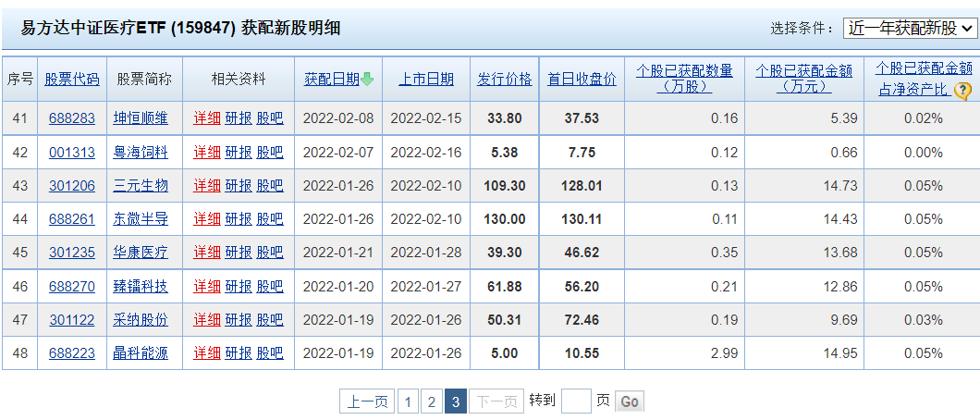Click 股吧 for 晶科能源 row
The width and height of the screenshot is (980, 420).
point(270,353)
